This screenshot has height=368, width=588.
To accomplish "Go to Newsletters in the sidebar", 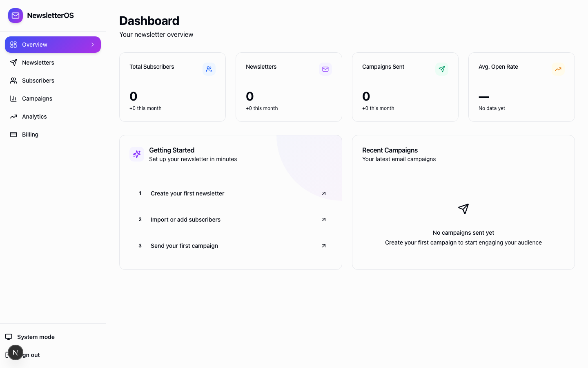I will click(x=53, y=63).
